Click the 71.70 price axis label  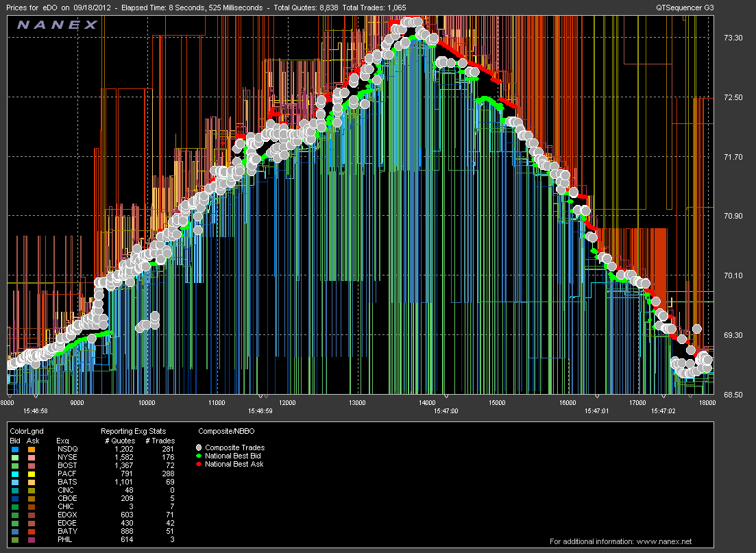pos(733,157)
